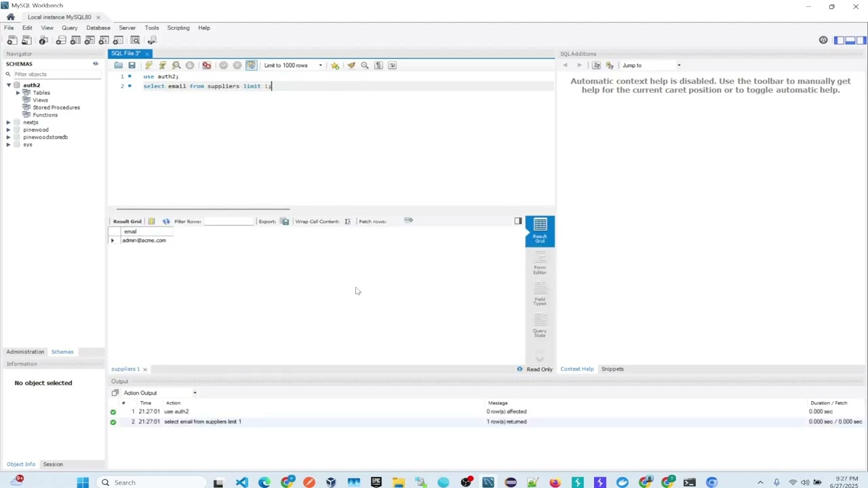The image size is (868, 488).
Task: Open find panel with the magnifier icon
Action: (365, 65)
